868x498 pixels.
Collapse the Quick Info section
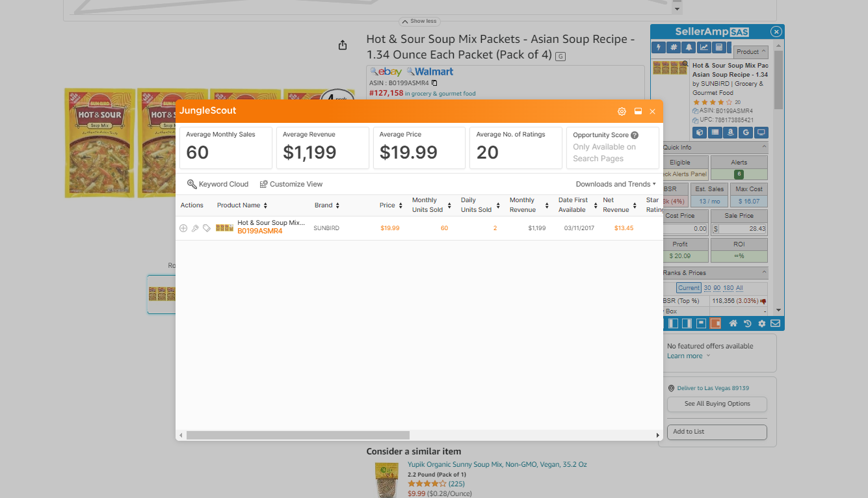[x=764, y=148]
